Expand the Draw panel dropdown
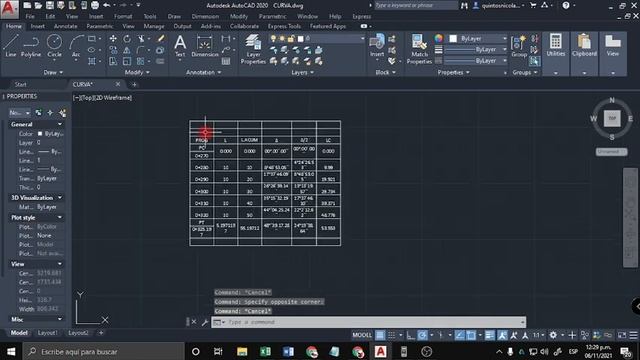This screenshot has height=360, width=640. pos(53,72)
